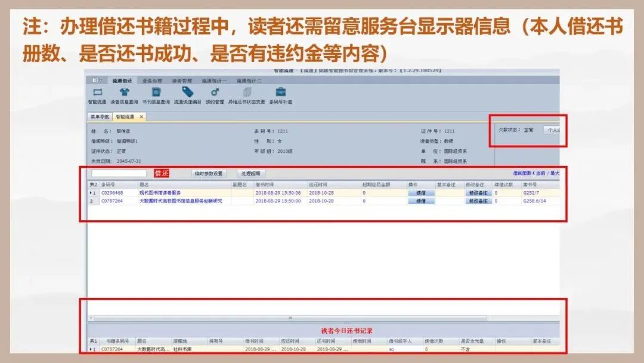Open 书刊信息查询 book icon

[156, 93]
